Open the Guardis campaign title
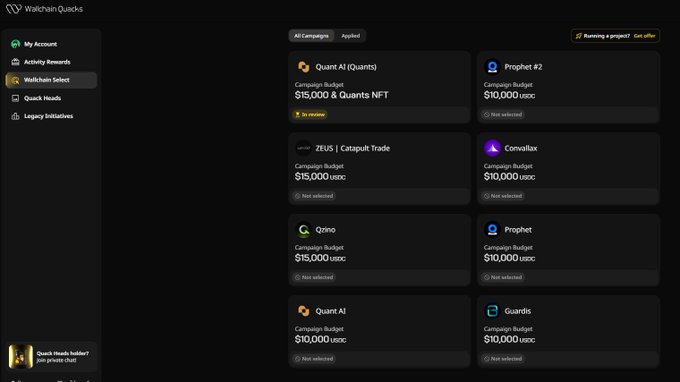 tap(517, 311)
